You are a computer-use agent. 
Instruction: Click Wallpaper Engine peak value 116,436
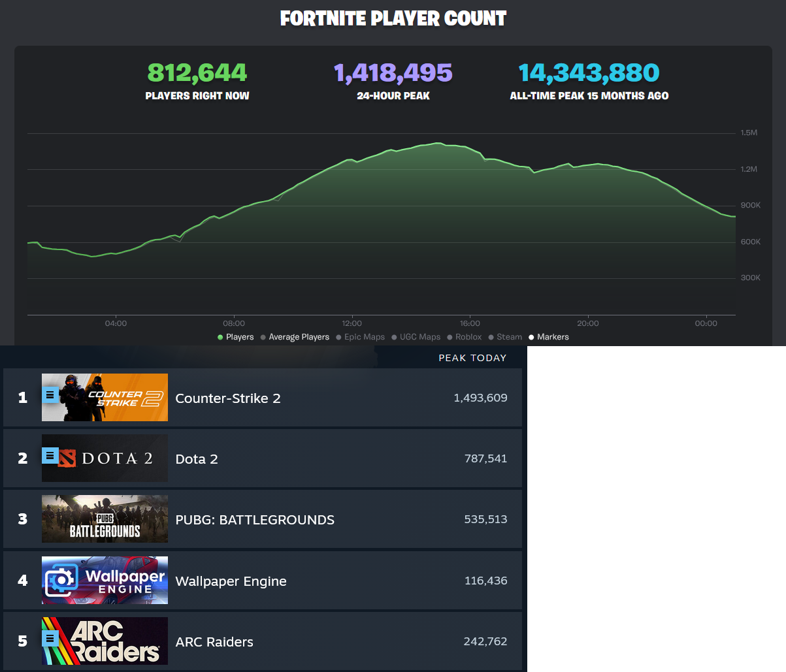(485, 581)
